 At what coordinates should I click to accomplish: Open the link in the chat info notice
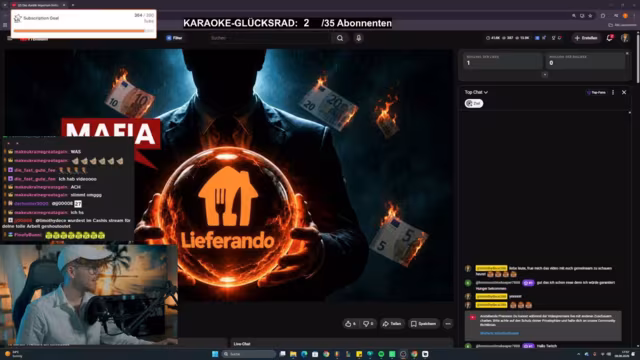499,333
